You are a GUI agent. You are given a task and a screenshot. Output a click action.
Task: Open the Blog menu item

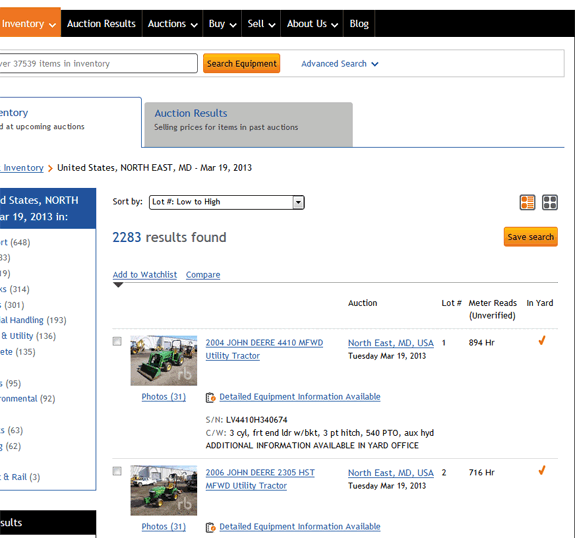coord(359,24)
